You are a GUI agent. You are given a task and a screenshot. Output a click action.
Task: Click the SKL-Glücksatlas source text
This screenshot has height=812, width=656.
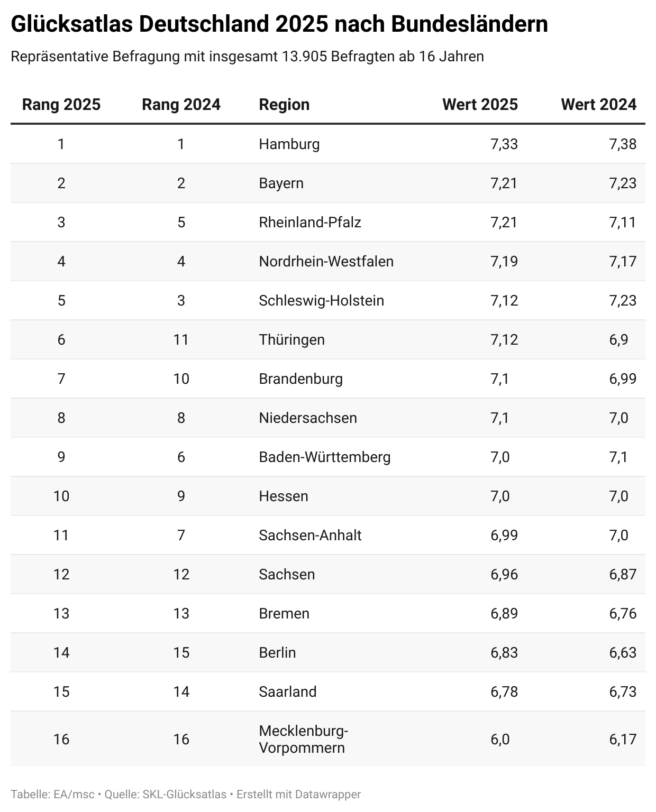(184, 794)
